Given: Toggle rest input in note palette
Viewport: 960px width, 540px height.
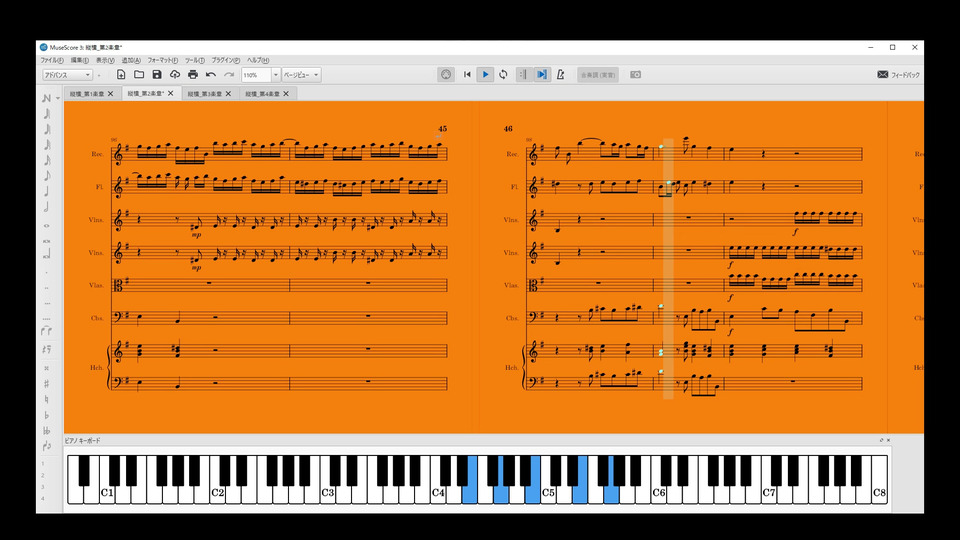Looking at the screenshot, I should [x=47, y=350].
